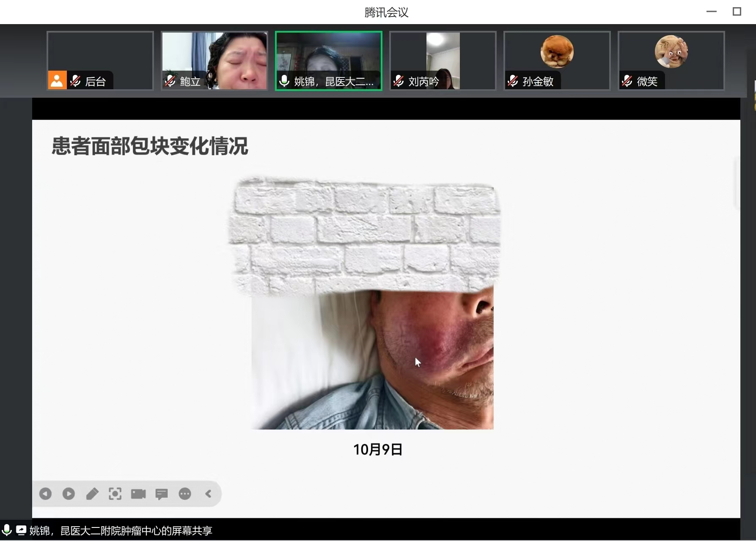This screenshot has width=756, height=541.
Task: Select the pen annotation tool
Action: pos(92,494)
